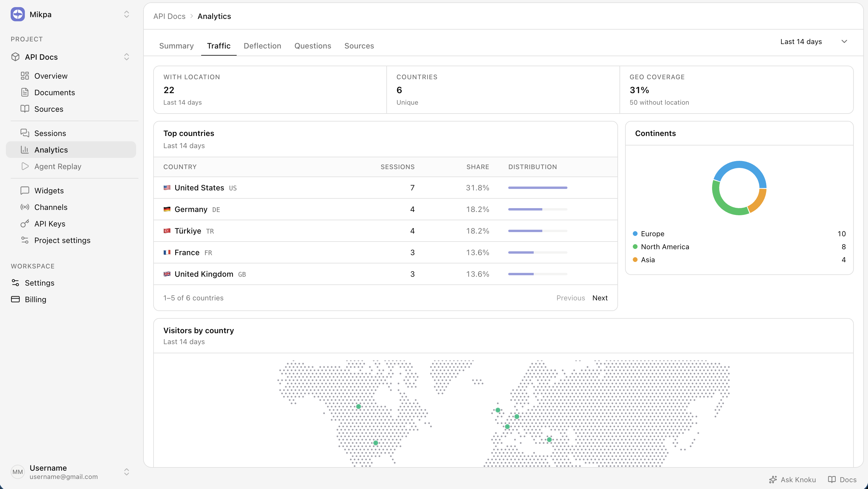
Task: Click the Billing credit card icon
Action: pyautogui.click(x=15, y=299)
